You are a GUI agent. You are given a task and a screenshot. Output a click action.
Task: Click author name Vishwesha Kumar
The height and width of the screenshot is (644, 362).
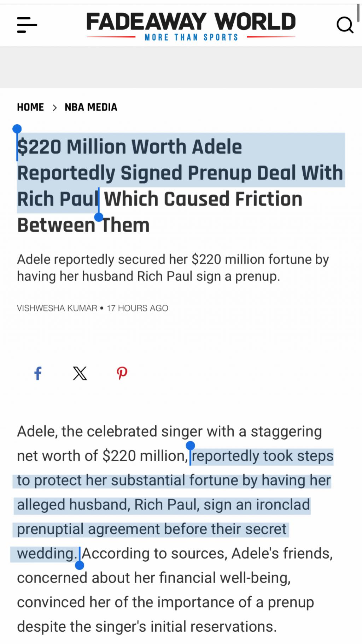(x=57, y=308)
